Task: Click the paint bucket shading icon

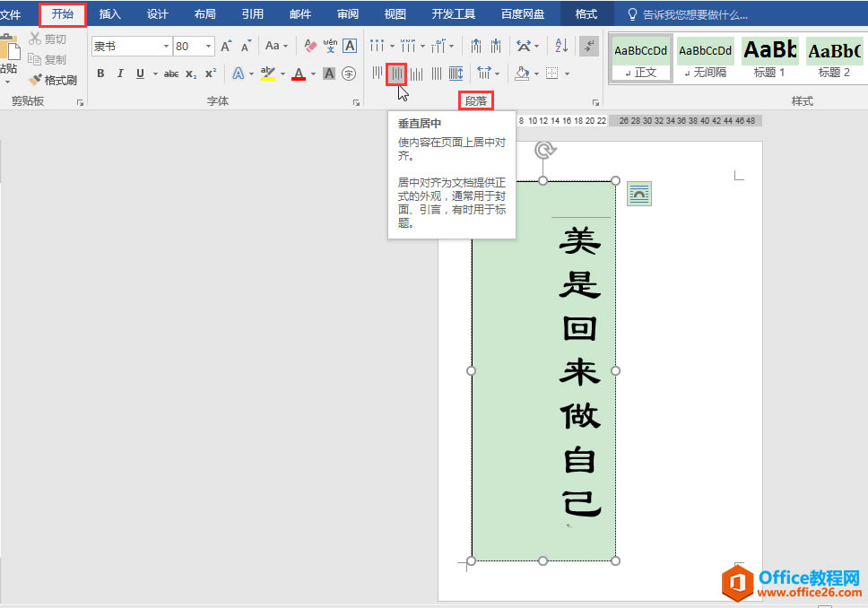Action: click(x=522, y=74)
